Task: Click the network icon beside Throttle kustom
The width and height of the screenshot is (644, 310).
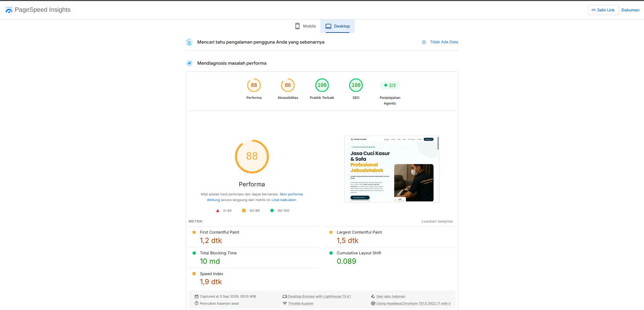Action: click(x=285, y=303)
